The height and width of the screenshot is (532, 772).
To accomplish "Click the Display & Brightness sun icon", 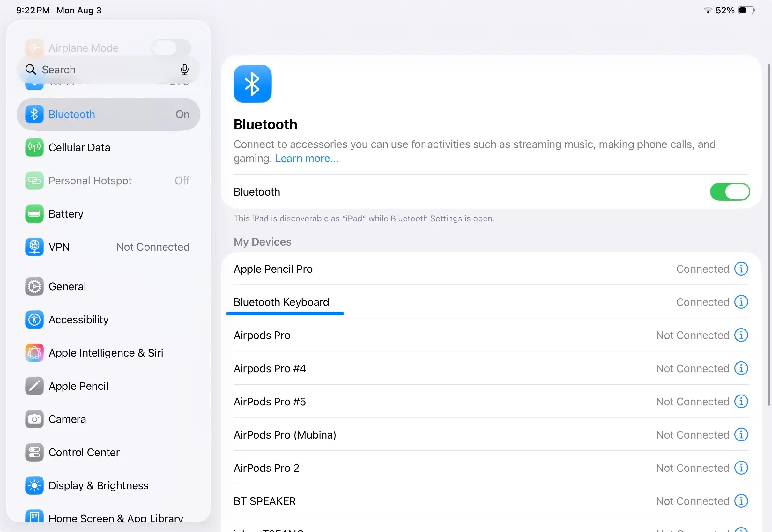I will click(34, 485).
